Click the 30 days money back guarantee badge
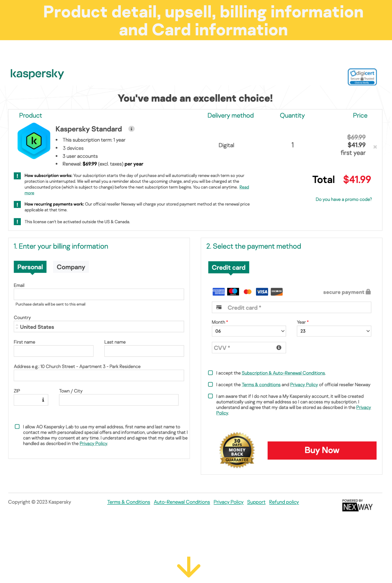 pos(237,450)
